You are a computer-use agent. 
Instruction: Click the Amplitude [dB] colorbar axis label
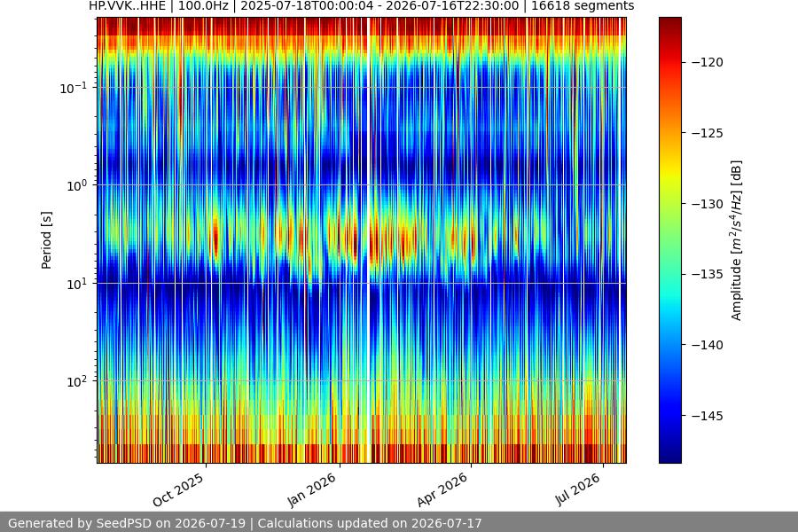pyautogui.click(x=737, y=240)
